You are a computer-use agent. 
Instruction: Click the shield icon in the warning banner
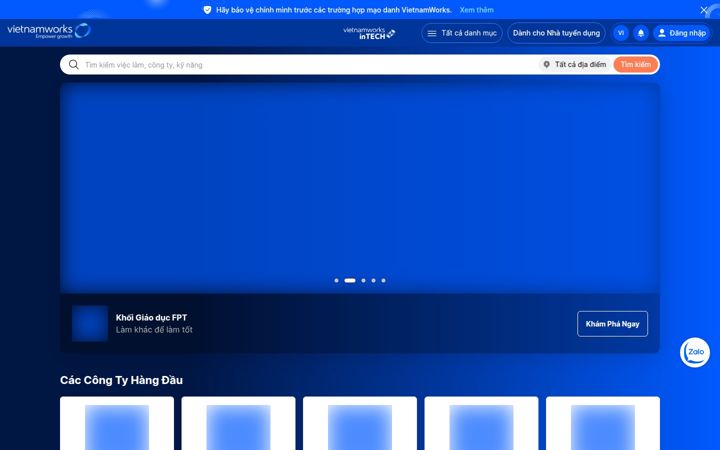[x=207, y=10]
